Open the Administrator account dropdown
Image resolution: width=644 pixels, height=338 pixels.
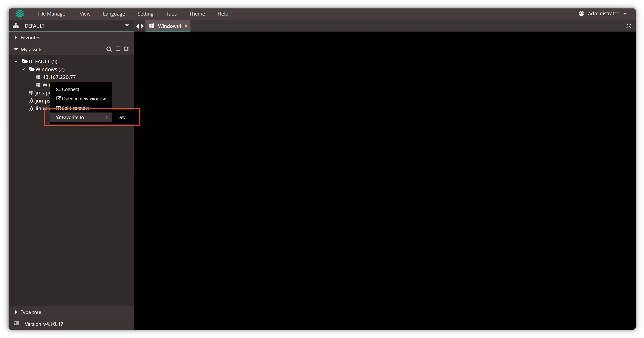point(603,14)
